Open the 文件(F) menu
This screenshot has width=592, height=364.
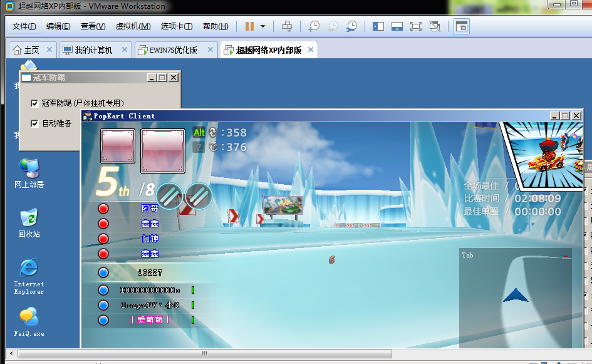pyautogui.click(x=24, y=26)
